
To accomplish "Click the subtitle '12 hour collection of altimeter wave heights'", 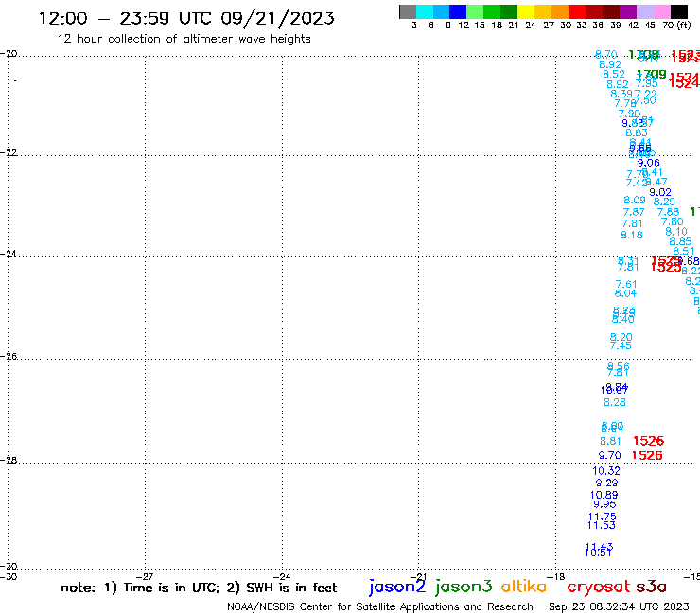I will [x=184, y=39].
